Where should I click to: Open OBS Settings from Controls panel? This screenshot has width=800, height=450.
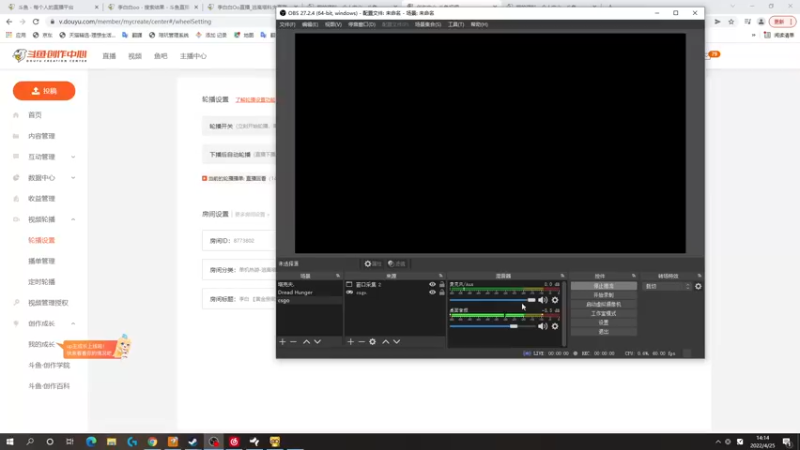pyautogui.click(x=604, y=322)
